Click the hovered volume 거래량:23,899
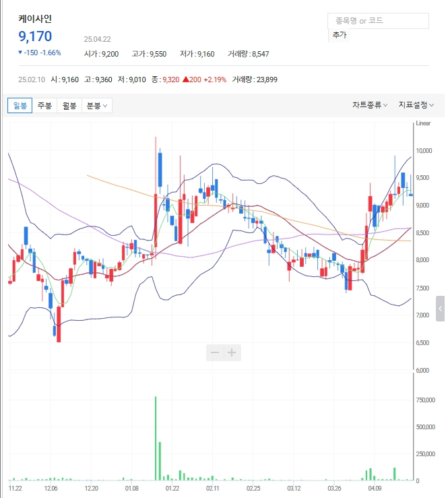Viewport: 448px width, 498px height. coord(255,80)
